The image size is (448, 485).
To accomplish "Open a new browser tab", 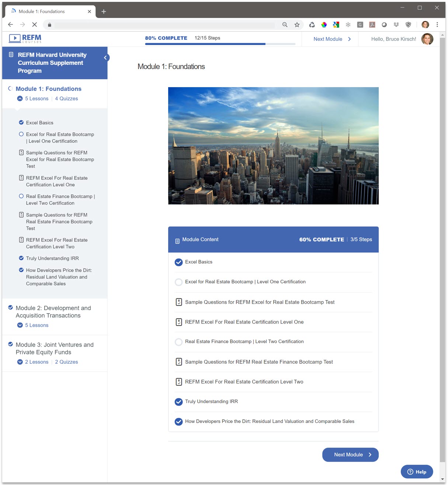I will [104, 11].
